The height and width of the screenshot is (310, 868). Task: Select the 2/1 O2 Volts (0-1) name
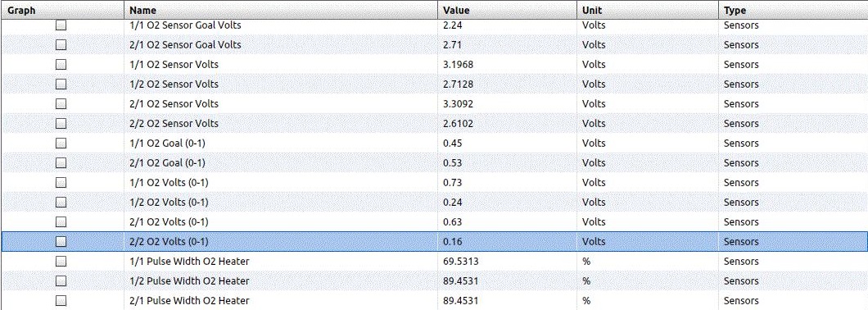169,222
